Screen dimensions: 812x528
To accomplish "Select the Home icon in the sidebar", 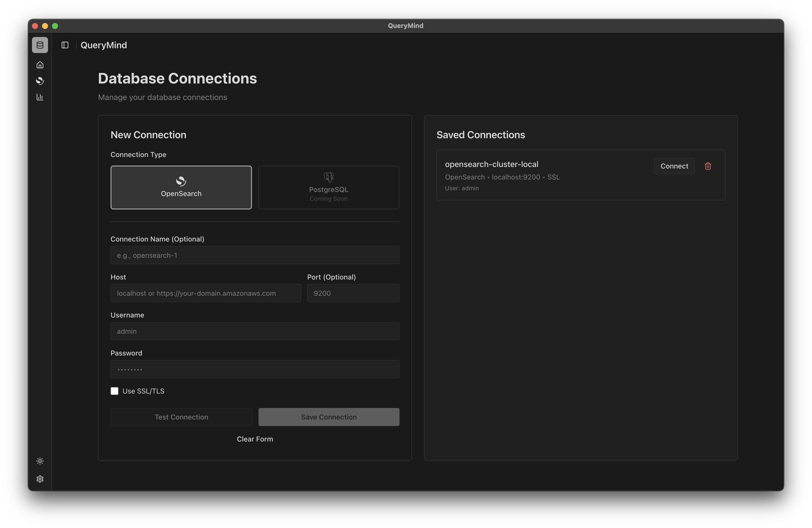I will (x=40, y=64).
